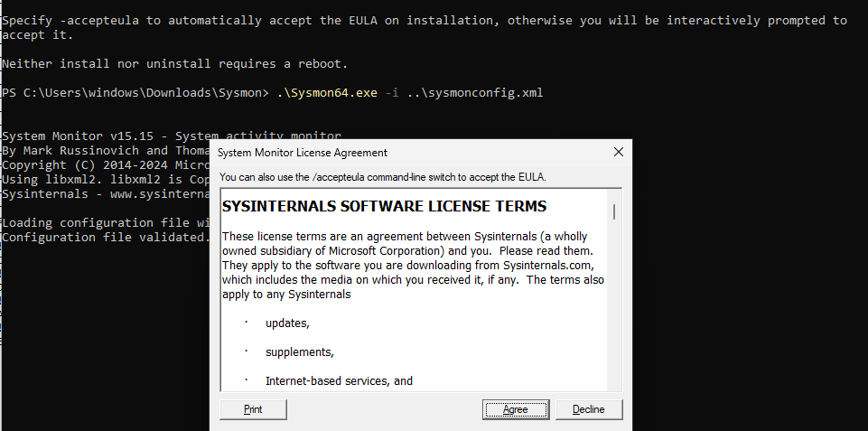Print the license agreement
Screen dimensions: 868x431
[x=253, y=409]
